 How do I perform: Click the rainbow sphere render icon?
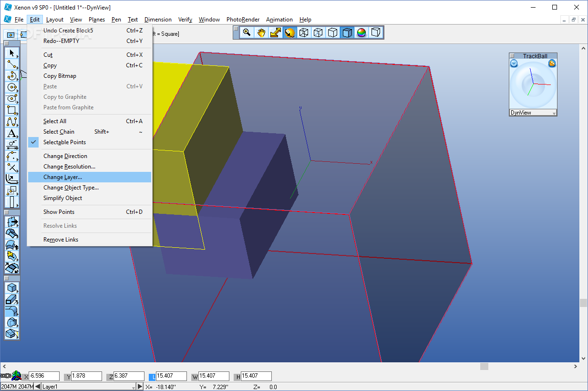click(361, 32)
